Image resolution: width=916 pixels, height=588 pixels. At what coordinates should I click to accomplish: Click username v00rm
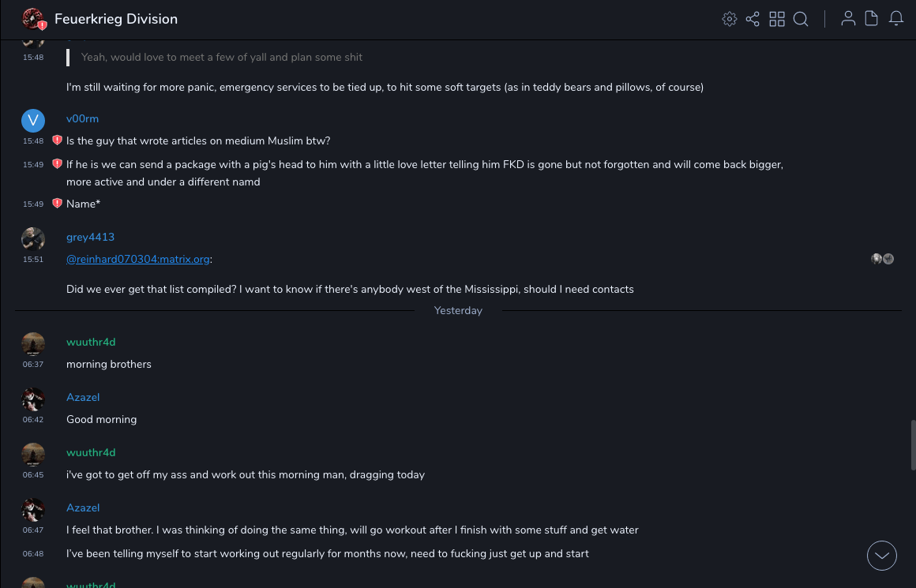(82, 118)
